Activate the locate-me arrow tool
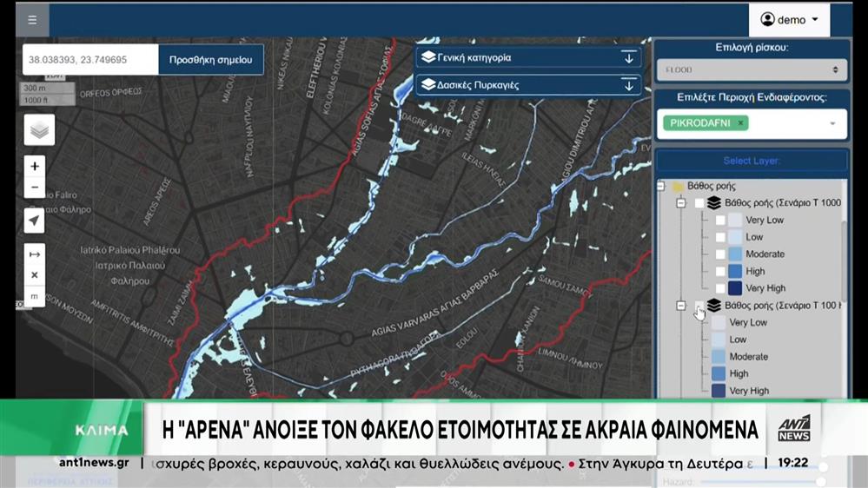Viewport: 868px width, 488px height. [34, 221]
